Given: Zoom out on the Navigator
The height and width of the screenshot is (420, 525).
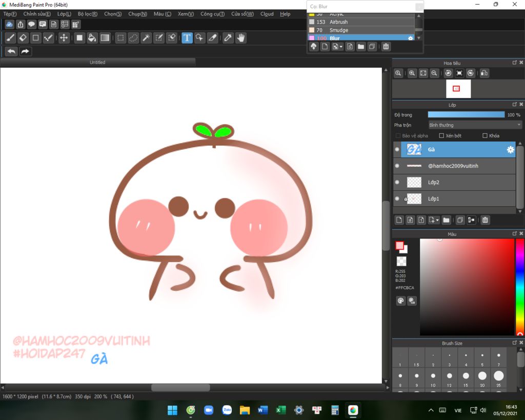Looking at the screenshot, I should coord(434,73).
